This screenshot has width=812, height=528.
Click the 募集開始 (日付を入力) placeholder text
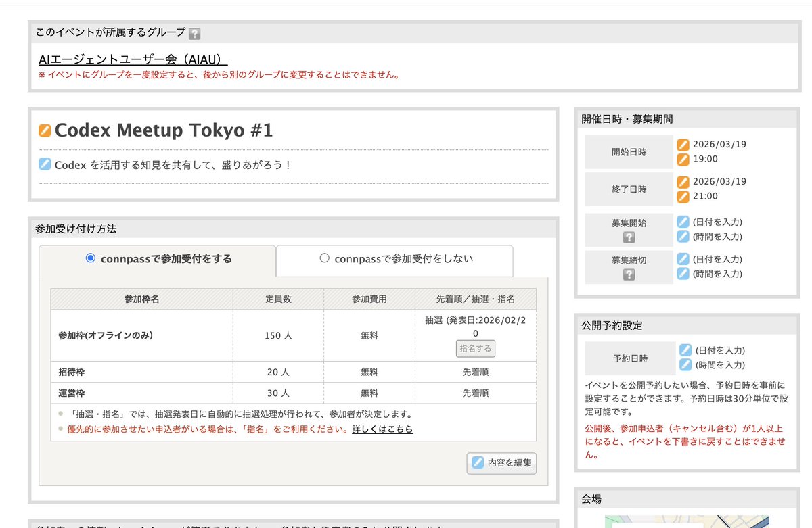[x=717, y=222]
